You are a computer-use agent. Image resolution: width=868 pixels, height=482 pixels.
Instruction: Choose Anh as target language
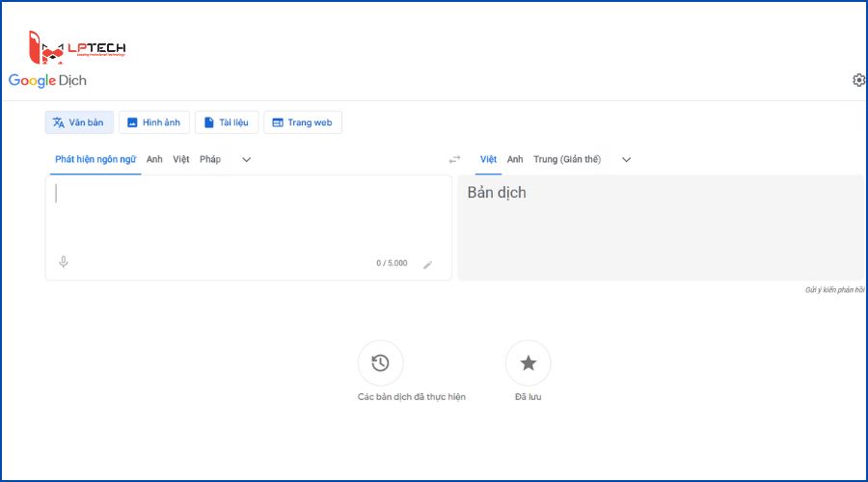(515, 159)
